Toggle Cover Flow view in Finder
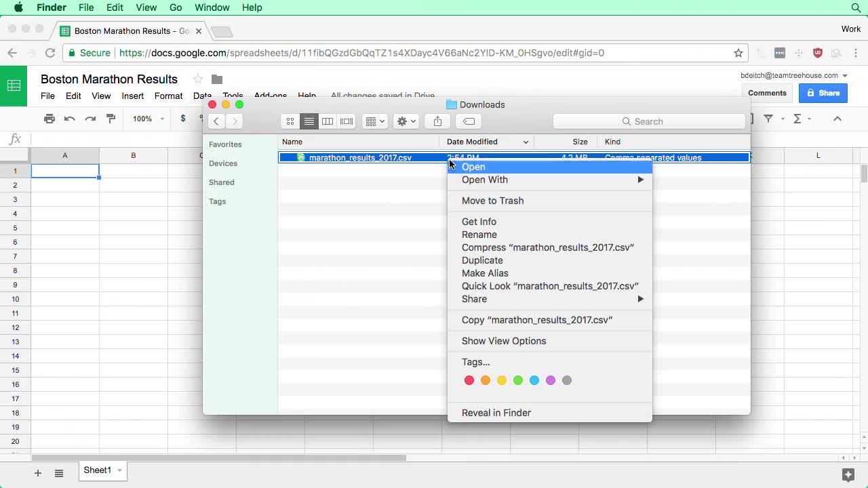This screenshot has height=488, width=868. [346, 121]
